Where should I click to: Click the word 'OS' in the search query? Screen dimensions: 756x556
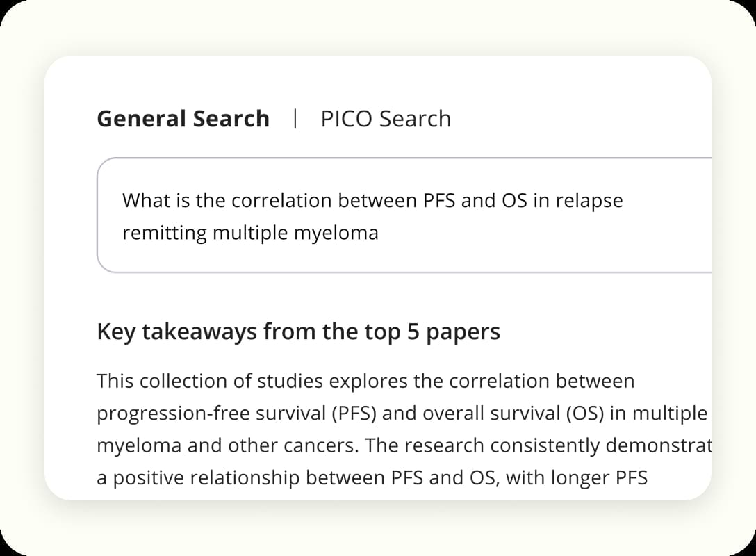click(514, 200)
